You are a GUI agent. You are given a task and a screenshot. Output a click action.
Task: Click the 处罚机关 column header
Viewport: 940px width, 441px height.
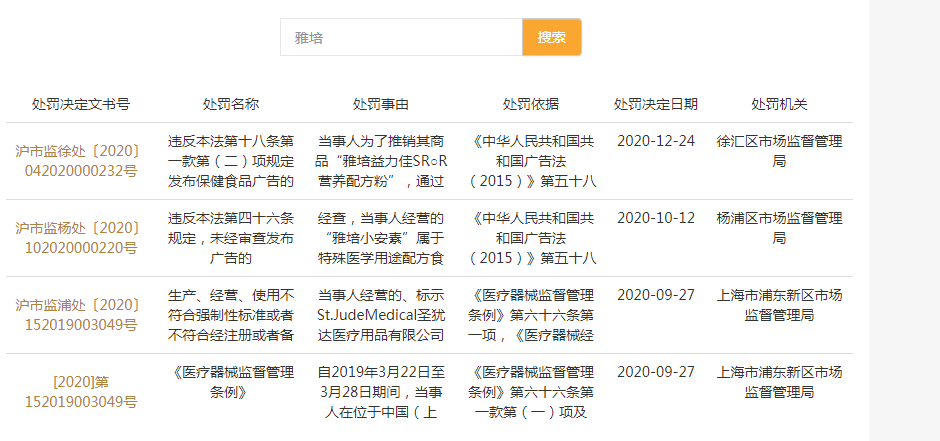779,104
